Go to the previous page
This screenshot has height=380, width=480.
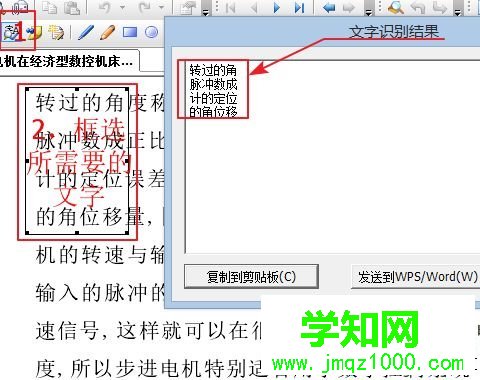(254, 7)
